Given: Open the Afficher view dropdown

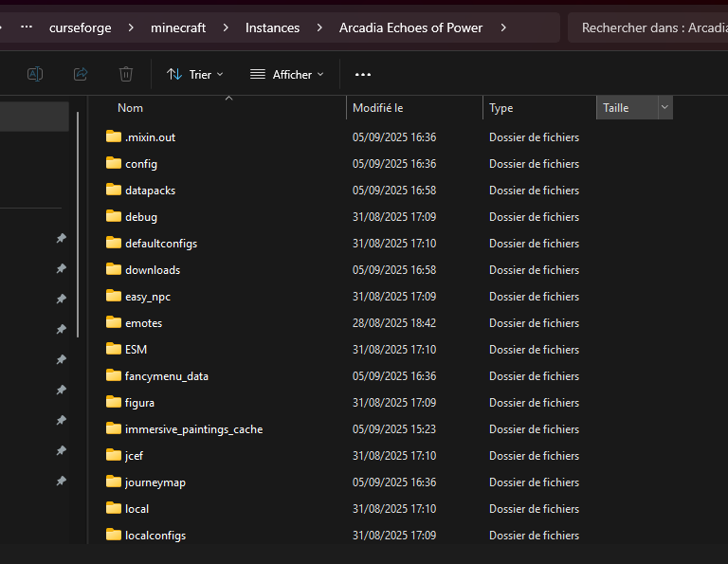Looking at the screenshot, I should point(286,74).
